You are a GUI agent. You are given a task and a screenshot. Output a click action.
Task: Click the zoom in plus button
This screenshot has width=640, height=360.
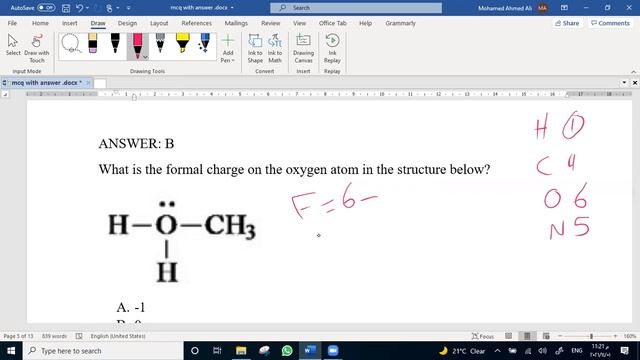615,336
